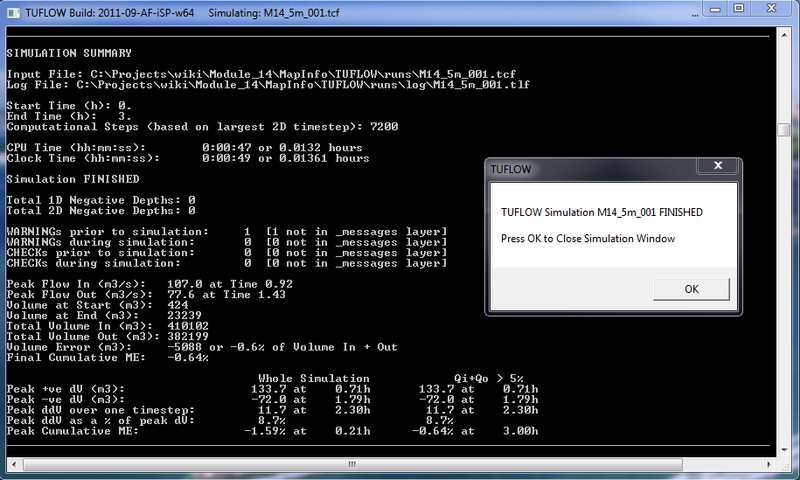Click the console window system menu icon
This screenshot has height=480, width=800.
pyautogui.click(x=13, y=11)
